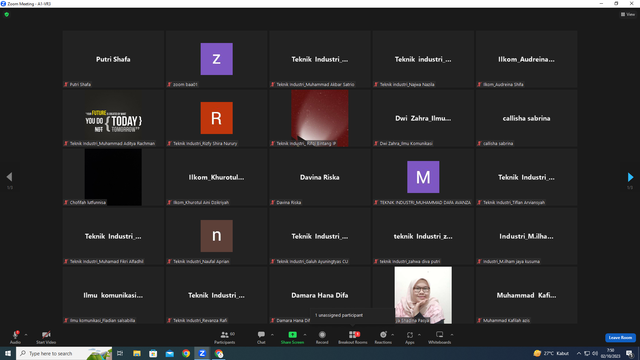Image resolution: width=640 pixels, height=360 pixels.
Task: Expand the Apps options arrow
Action: (419, 335)
